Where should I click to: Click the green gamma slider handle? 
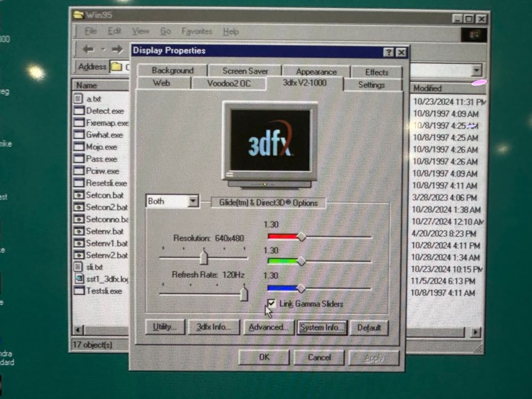tap(301, 261)
